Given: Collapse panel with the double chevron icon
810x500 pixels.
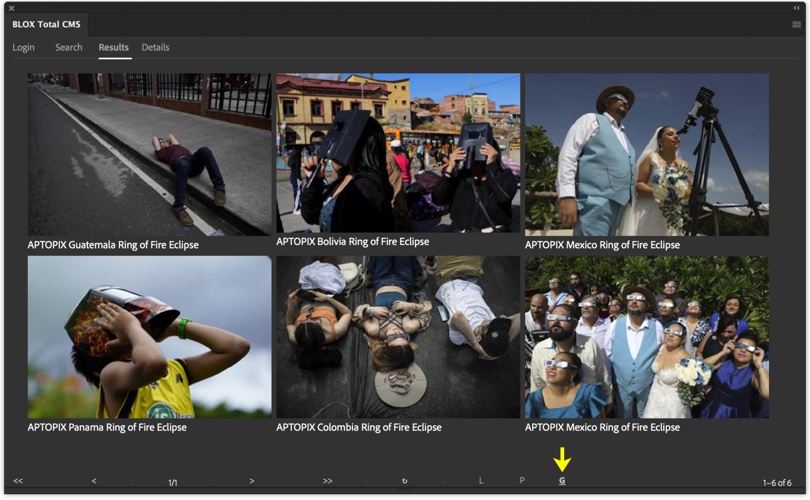Looking at the screenshot, I should tap(797, 8).
